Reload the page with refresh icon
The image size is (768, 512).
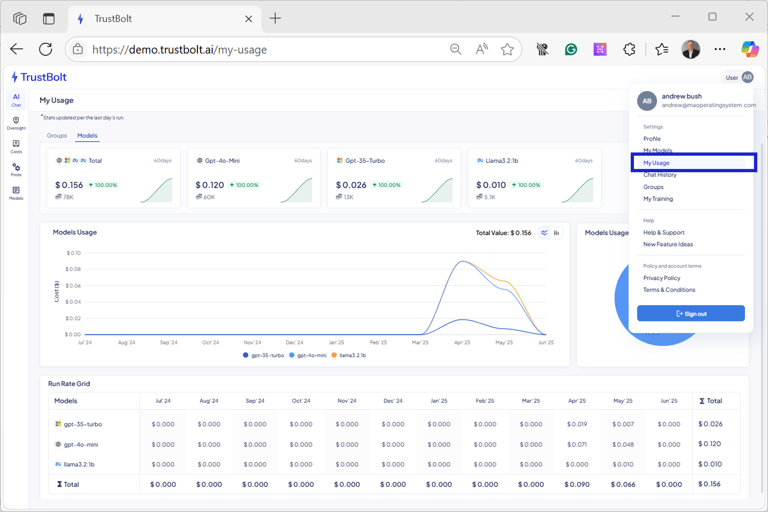pyautogui.click(x=46, y=49)
